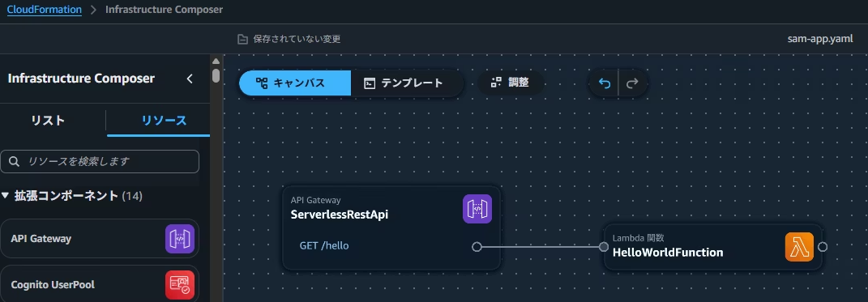Viewport: 868px width, 302px height.
Task: Click the sidebar scrollbar thumb
Action: click(216, 76)
